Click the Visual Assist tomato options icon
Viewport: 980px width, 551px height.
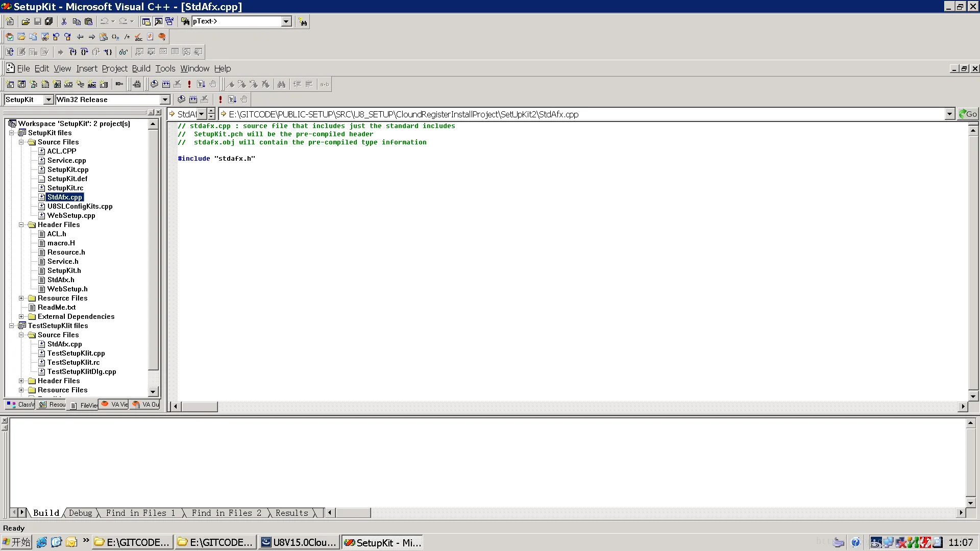[x=162, y=37]
